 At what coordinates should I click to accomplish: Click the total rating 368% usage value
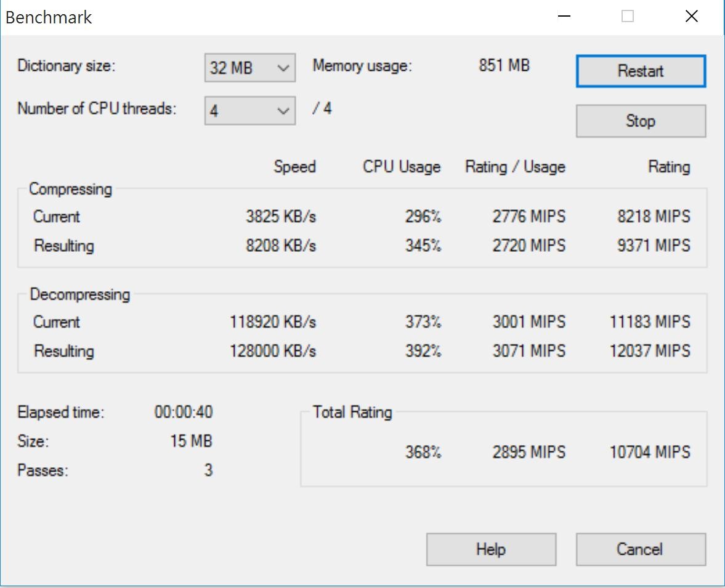423,453
